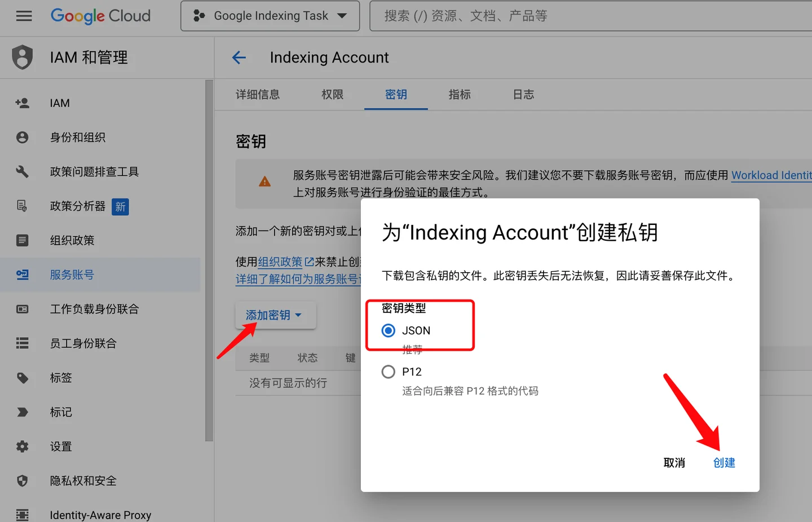This screenshot has width=812, height=522.
Task: Open the Workload Identity link
Action: (x=771, y=175)
